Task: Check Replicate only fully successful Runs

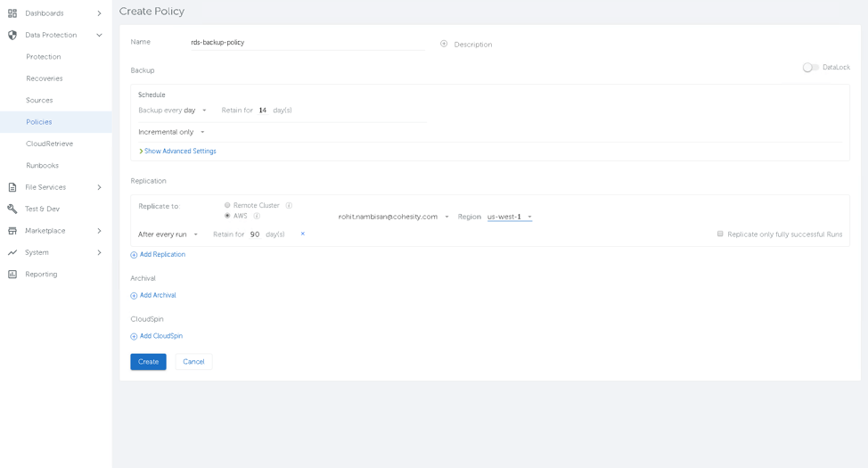Action: click(x=720, y=234)
